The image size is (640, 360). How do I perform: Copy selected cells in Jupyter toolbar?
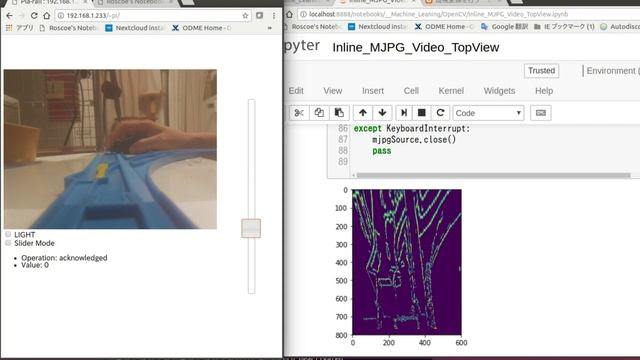click(x=319, y=113)
